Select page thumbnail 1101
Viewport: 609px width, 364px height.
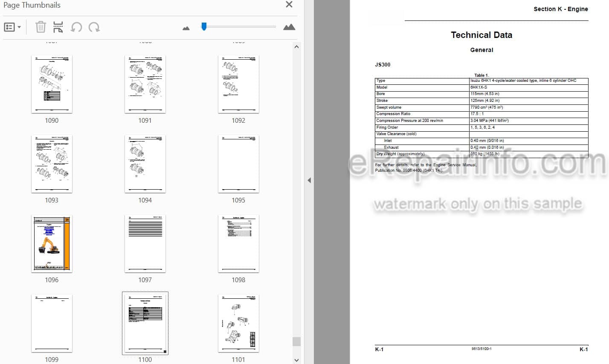[x=238, y=324]
